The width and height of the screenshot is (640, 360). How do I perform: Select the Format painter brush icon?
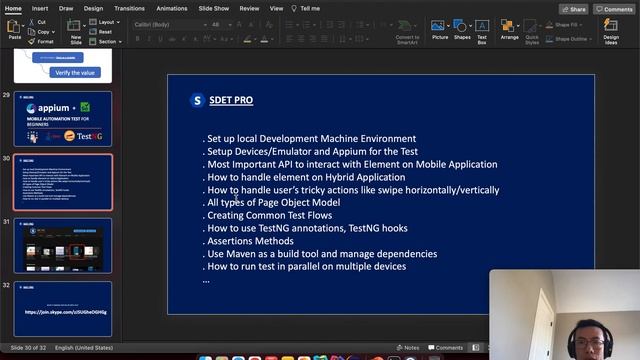[x=31, y=41]
